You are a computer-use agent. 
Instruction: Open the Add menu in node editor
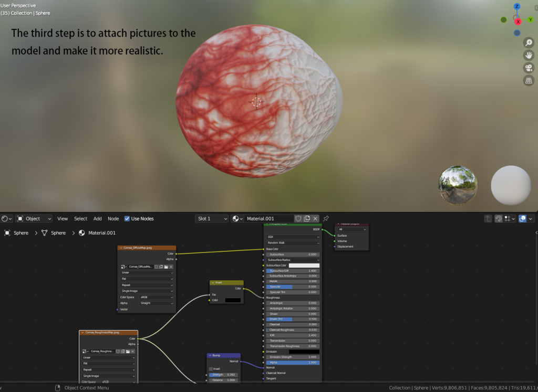97,219
